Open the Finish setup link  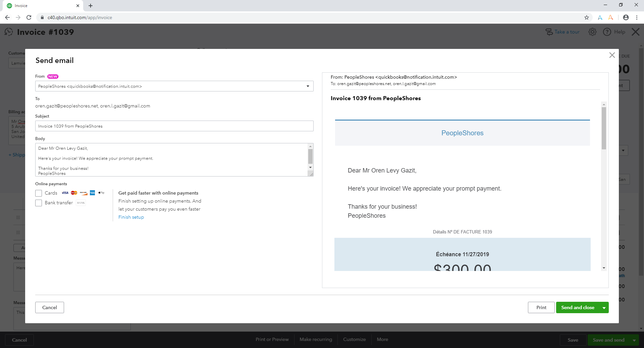coord(131,217)
